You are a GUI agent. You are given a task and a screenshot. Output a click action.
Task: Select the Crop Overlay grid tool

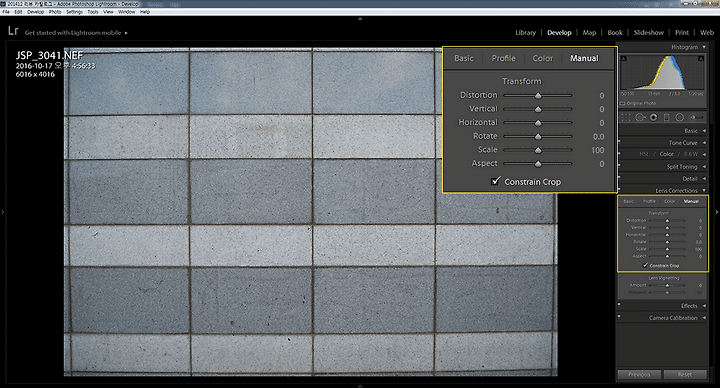tap(626, 118)
